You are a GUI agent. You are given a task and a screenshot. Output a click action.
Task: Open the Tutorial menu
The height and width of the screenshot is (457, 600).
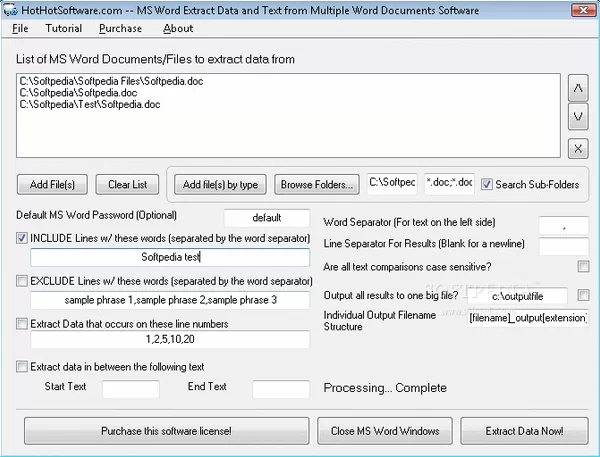coord(63,29)
